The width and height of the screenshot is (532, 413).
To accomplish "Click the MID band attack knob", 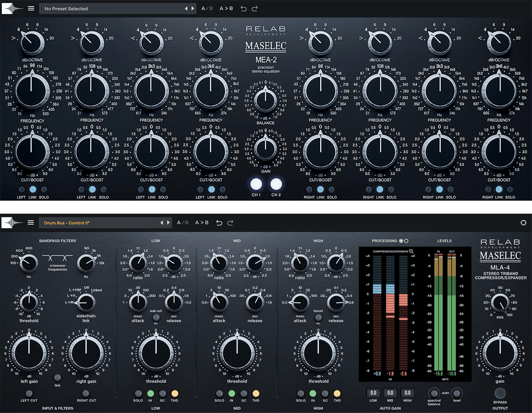I will [219, 303].
